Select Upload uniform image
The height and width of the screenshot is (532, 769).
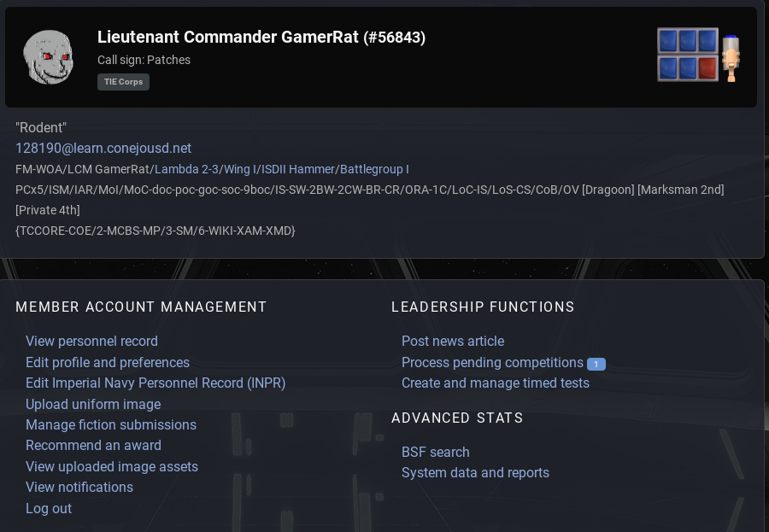(x=93, y=404)
